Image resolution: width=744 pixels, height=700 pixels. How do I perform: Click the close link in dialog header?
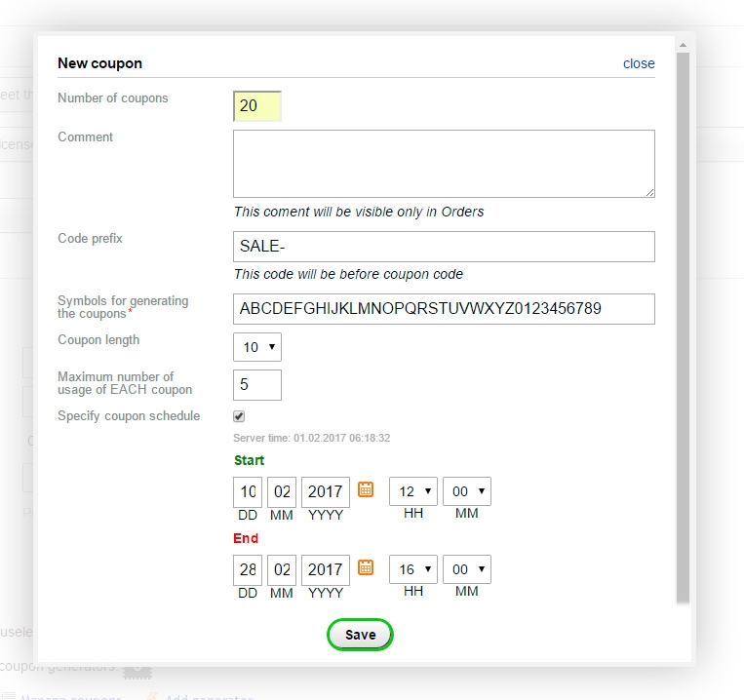639,63
